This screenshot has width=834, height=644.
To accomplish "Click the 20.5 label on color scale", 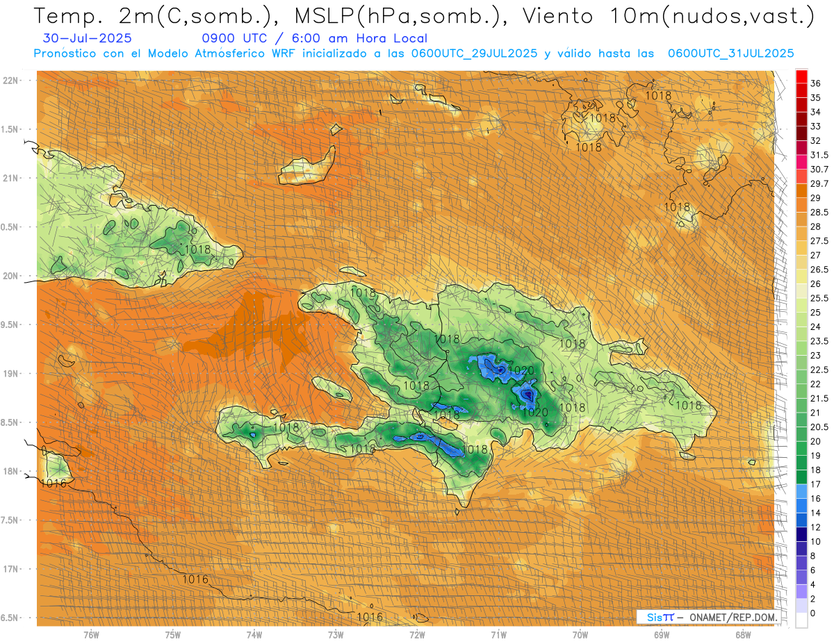I will pos(819,427).
